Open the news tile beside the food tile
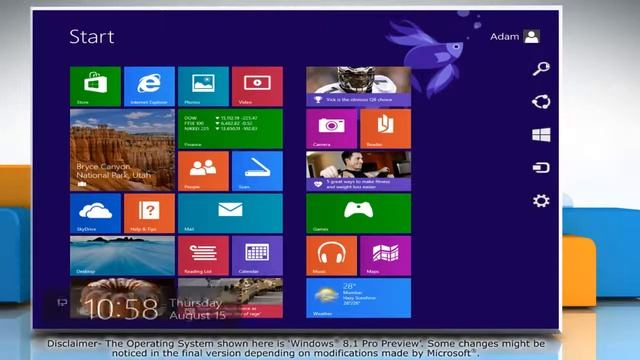640x360 pixels. 230,298
